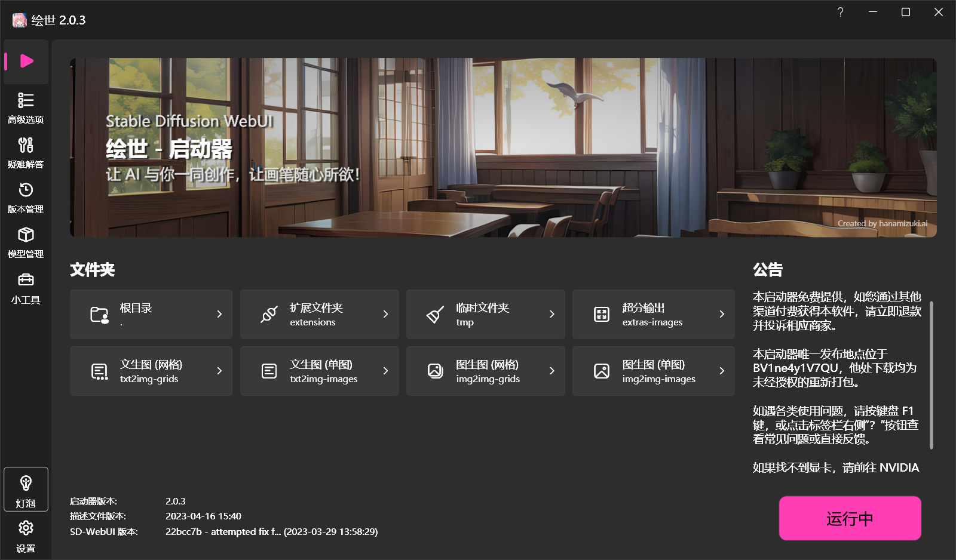Click the chevron on 临时文件夹 tmp
Viewport: 956px width, 560px height.
tap(551, 314)
